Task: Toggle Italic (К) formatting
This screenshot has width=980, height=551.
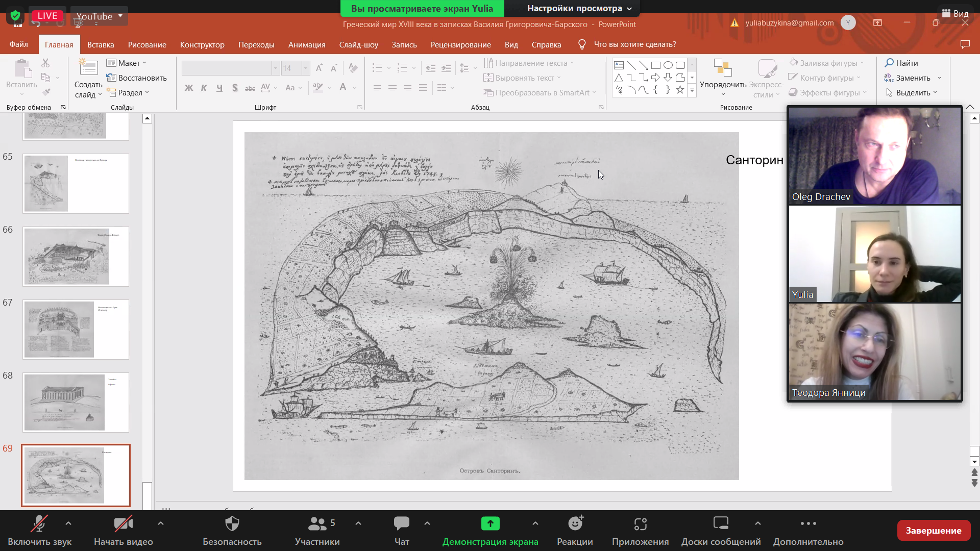Action: tap(204, 88)
